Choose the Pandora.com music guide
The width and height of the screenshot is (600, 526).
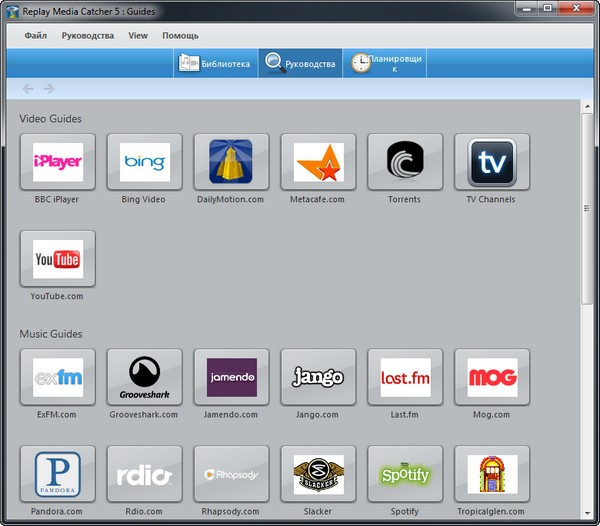(58, 474)
